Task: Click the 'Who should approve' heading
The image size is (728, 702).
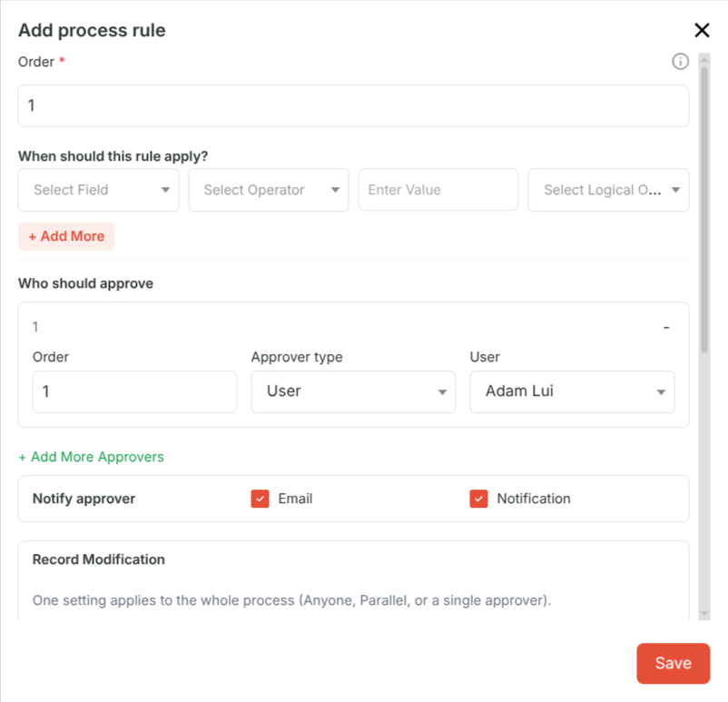Action: 85,283
